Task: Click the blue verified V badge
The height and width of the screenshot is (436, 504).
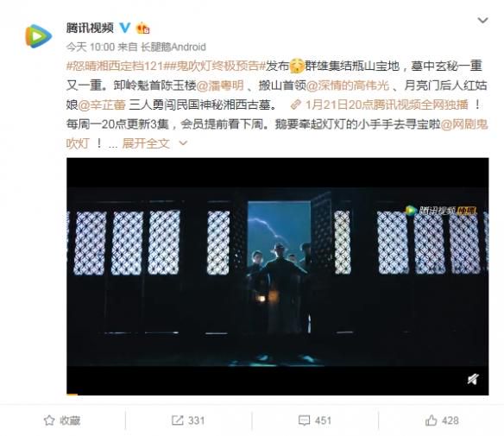Action: [x=125, y=28]
